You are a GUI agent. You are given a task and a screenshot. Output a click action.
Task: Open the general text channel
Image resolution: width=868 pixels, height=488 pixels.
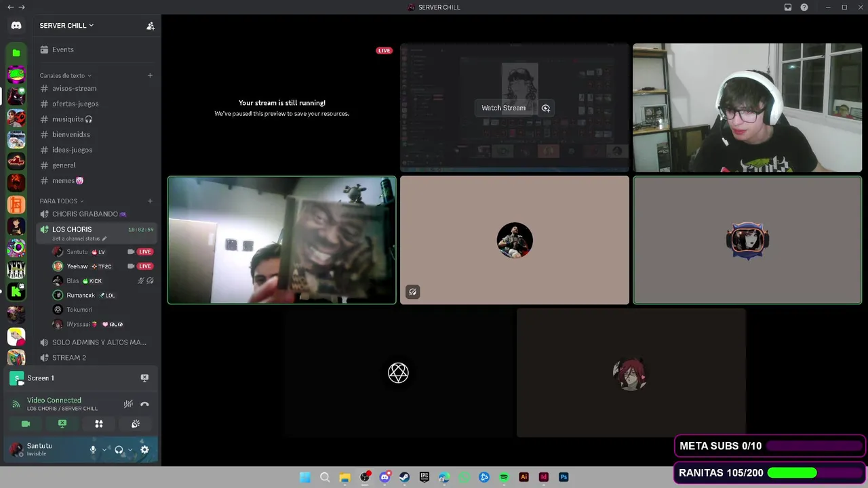click(x=97, y=165)
